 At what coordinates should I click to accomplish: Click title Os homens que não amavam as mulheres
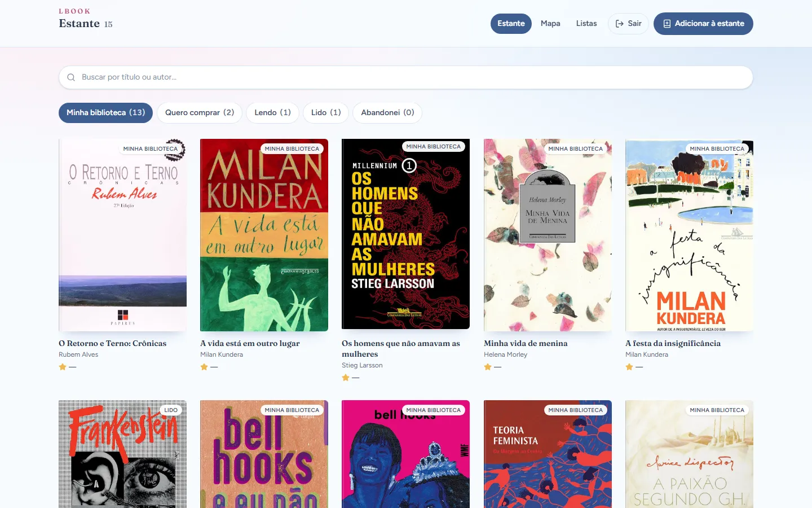[x=401, y=349]
